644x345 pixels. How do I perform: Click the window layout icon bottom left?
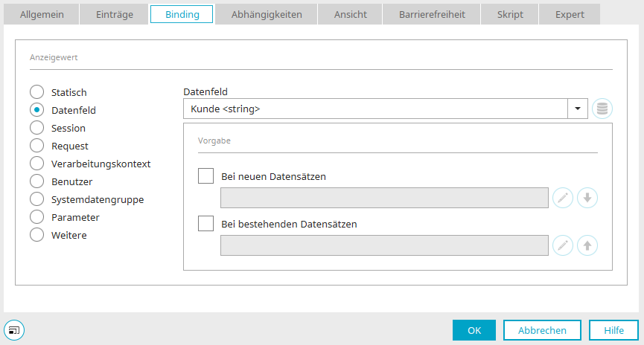14,330
